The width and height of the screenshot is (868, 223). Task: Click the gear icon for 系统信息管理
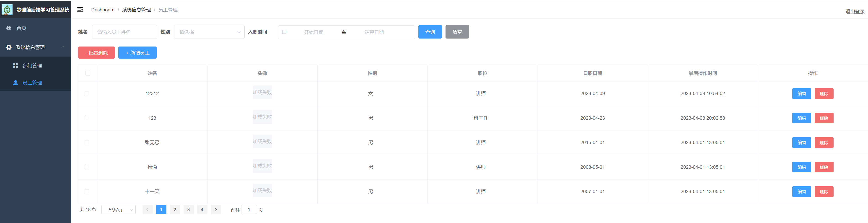9,47
